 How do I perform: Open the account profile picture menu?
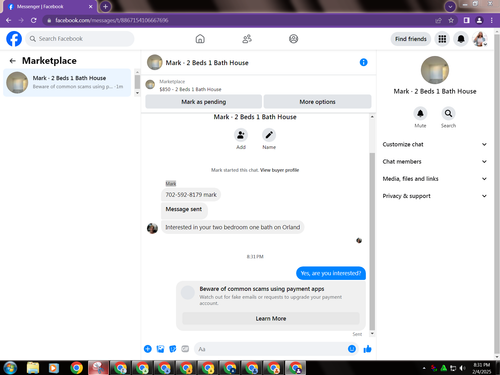coord(480,39)
